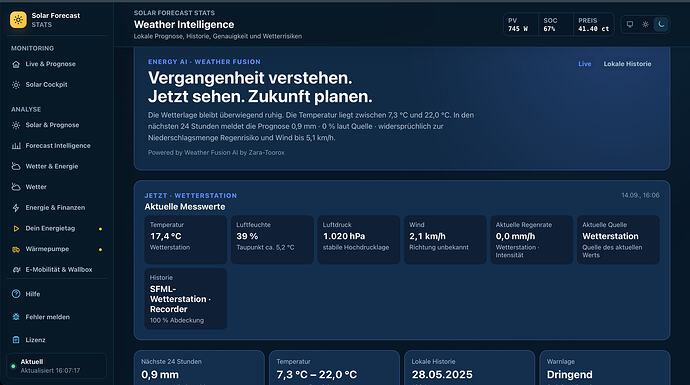This screenshot has height=385, width=690.
Task: Open Forecast Intelligence page
Action: click(57, 146)
